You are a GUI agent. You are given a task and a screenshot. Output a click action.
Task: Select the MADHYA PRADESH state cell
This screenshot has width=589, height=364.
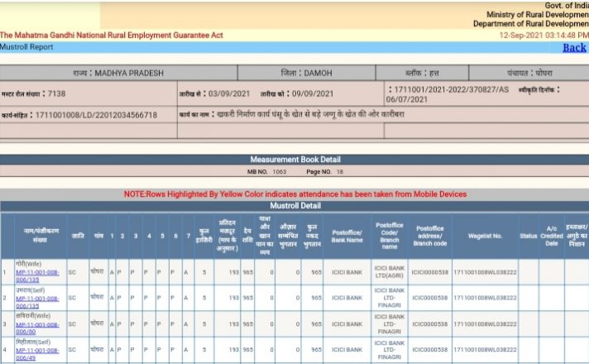pyautogui.click(x=118, y=73)
